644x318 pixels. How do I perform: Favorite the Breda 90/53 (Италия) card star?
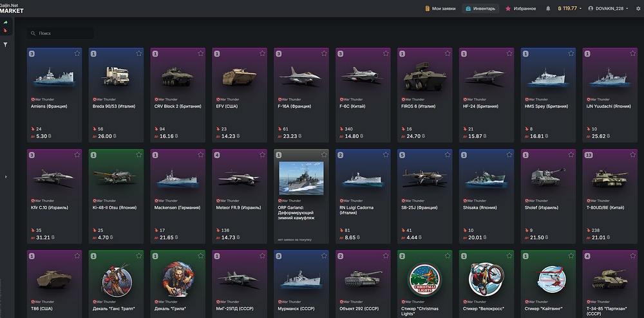[x=139, y=53]
